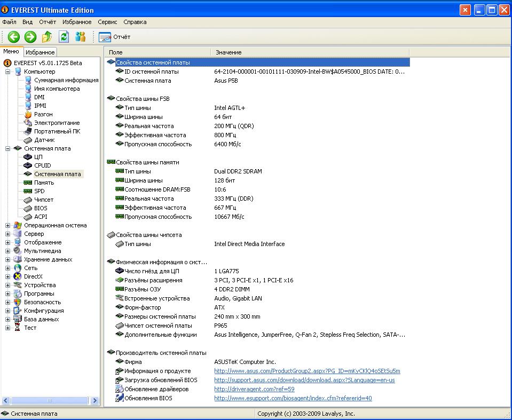This screenshot has width=512, height=420.
Task: Expand the Сервер tree node
Action: click(7, 234)
